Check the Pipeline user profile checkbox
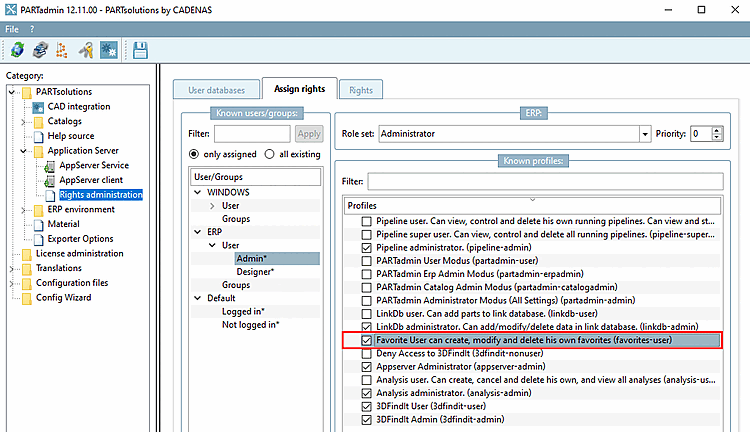The width and height of the screenshot is (750, 432). click(x=366, y=222)
